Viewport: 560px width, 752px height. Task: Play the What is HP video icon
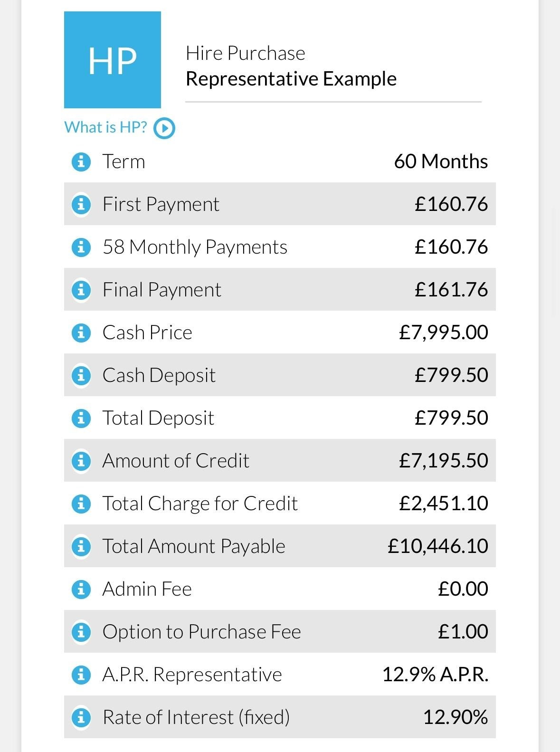[x=164, y=128]
